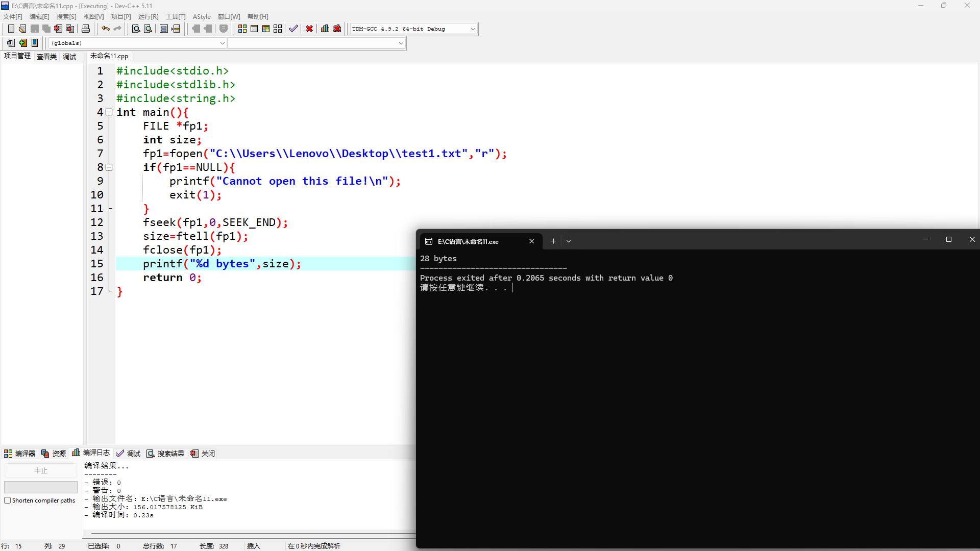Viewport: 980px width, 551px height.
Task: Switch to the 编译日志 tab
Action: pos(91,453)
